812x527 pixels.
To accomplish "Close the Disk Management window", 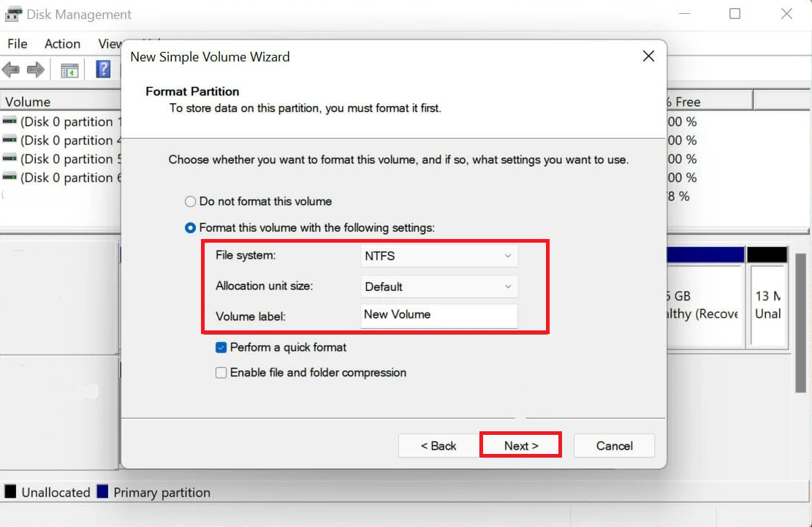I will click(786, 13).
